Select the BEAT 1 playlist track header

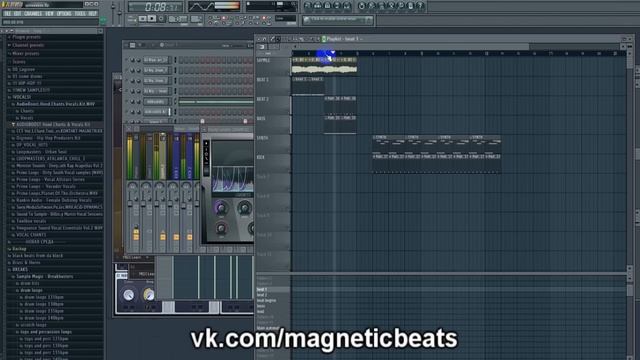pyautogui.click(x=273, y=86)
